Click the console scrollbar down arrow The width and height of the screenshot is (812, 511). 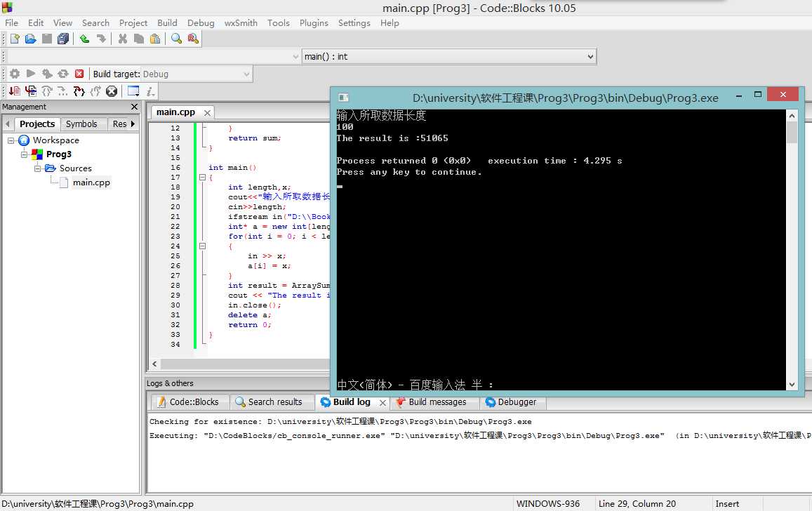point(792,384)
